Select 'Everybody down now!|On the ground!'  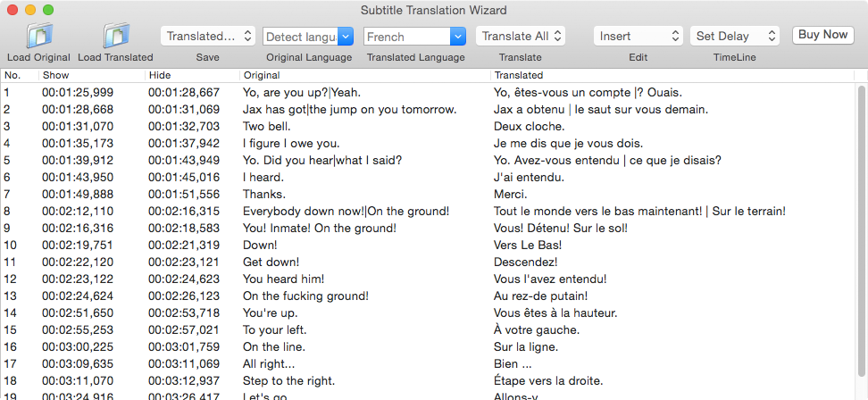click(346, 212)
